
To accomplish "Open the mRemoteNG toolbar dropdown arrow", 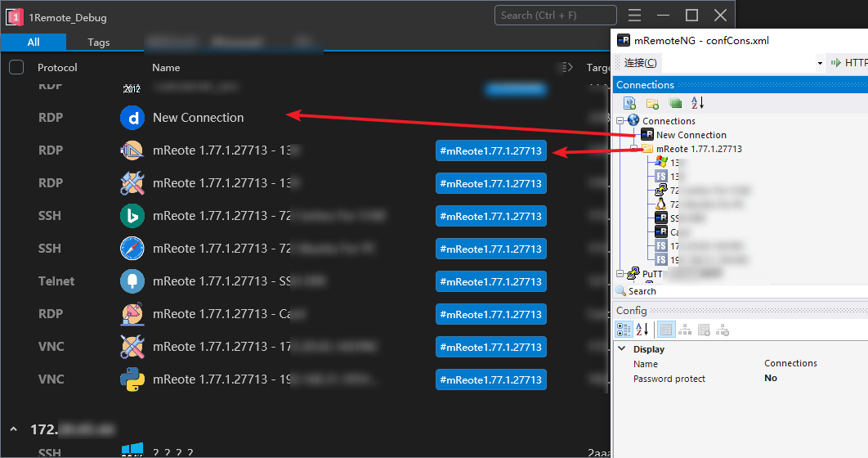I will tap(820, 63).
